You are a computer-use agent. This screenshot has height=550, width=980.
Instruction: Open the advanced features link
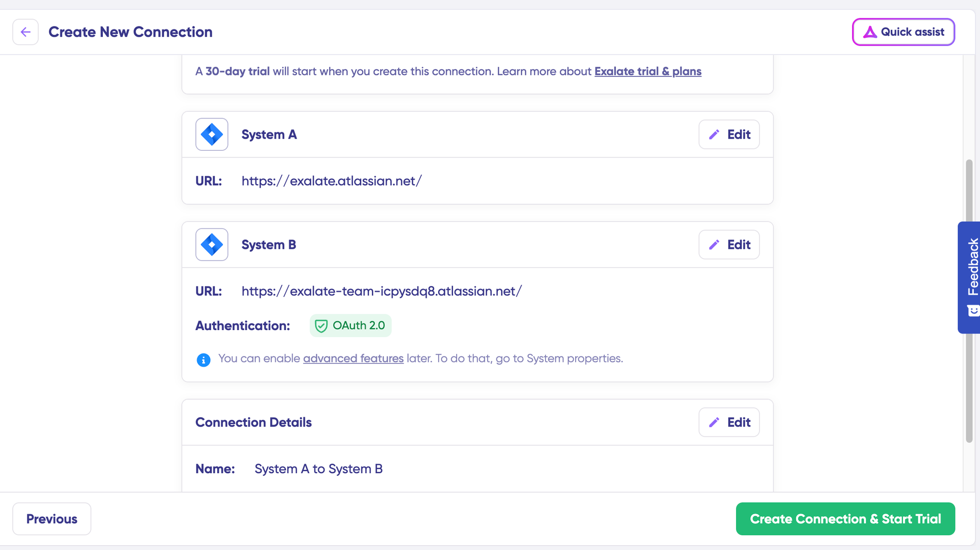(353, 359)
